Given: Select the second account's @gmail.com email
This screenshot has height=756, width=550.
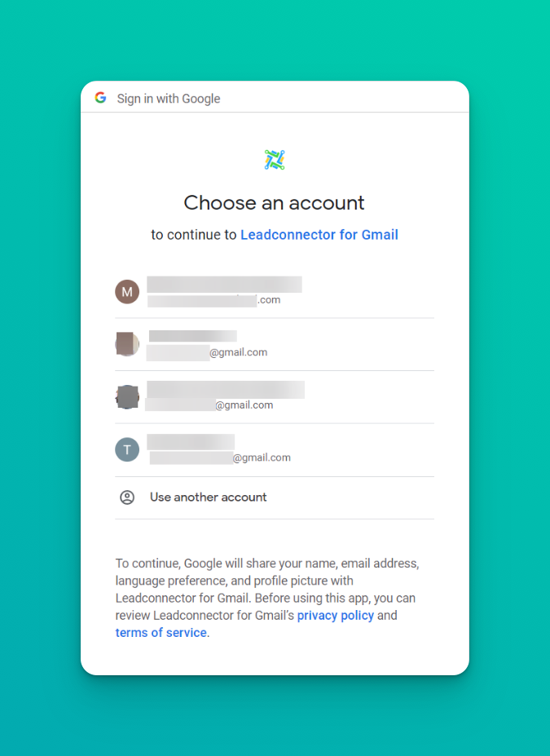Looking at the screenshot, I should (238, 352).
